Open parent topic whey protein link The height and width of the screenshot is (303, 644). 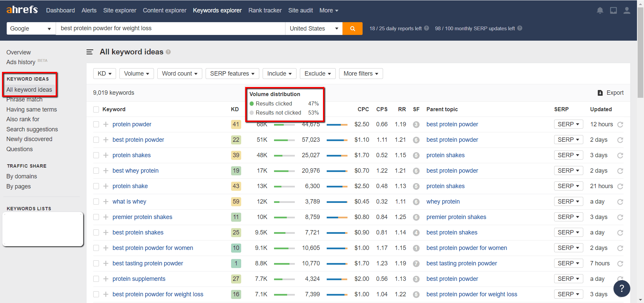[x=443, y=202]
